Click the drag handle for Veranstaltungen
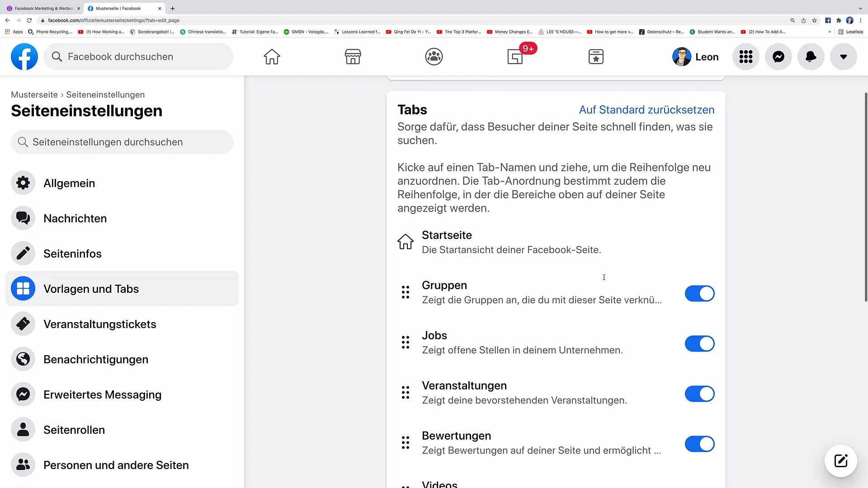 (x=406, y=393)
